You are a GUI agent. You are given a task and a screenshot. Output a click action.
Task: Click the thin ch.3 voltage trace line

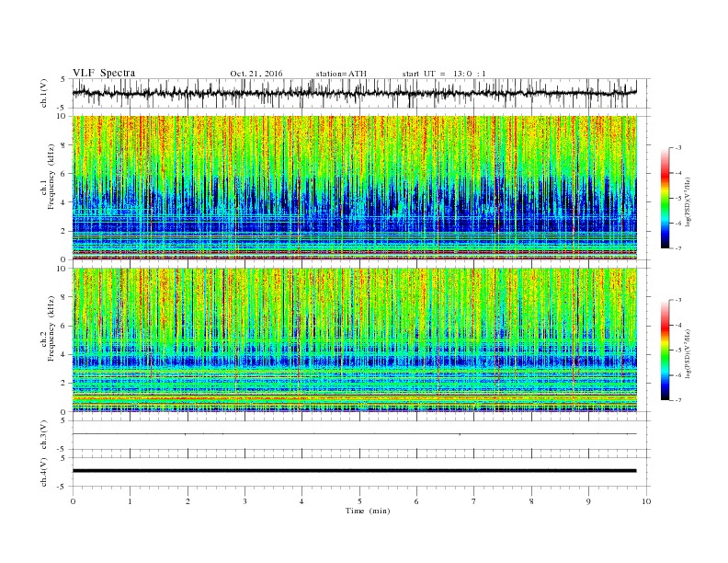(354, 434)
